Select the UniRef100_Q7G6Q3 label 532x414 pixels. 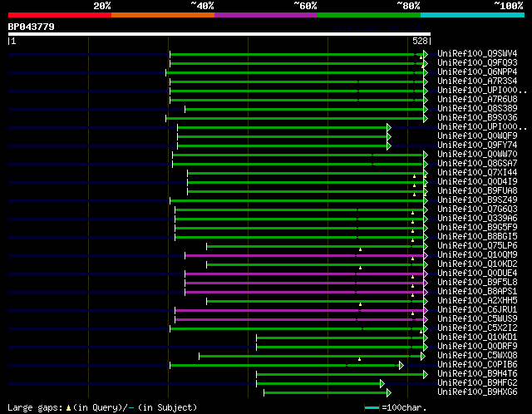[x=477, y=209]
